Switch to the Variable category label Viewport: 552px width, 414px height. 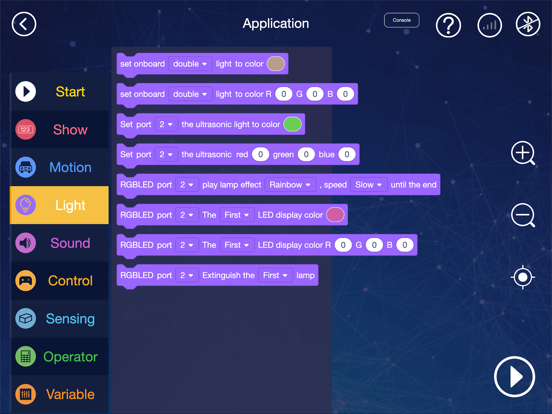coord(70,394)
